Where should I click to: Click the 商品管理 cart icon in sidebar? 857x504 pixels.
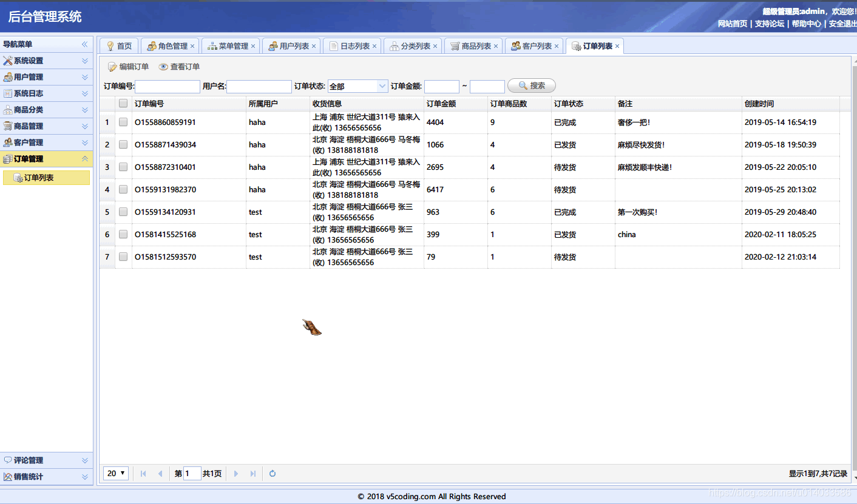(8, 126)
